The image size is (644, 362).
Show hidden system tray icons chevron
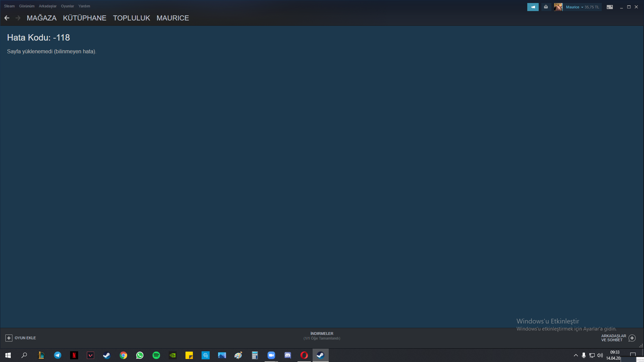pos(576,355)
